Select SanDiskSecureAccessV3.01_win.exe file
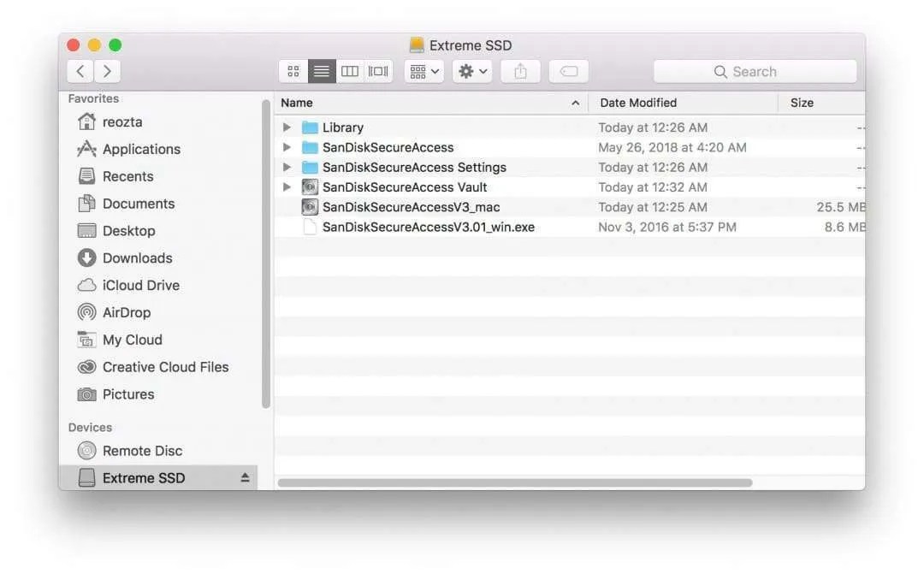Viewport: 924px width, 574px height. tap(570, 227)
